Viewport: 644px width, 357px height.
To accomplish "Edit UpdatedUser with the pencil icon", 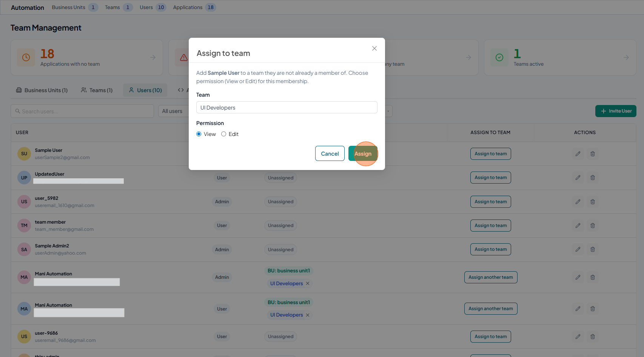I will coord(578,178).
